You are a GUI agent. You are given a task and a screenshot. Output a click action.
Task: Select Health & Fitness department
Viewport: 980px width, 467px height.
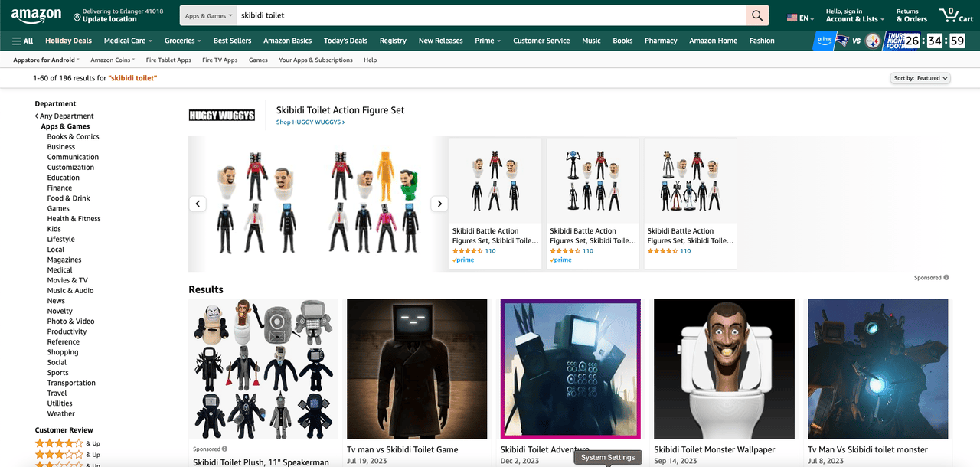pos(74,219)
